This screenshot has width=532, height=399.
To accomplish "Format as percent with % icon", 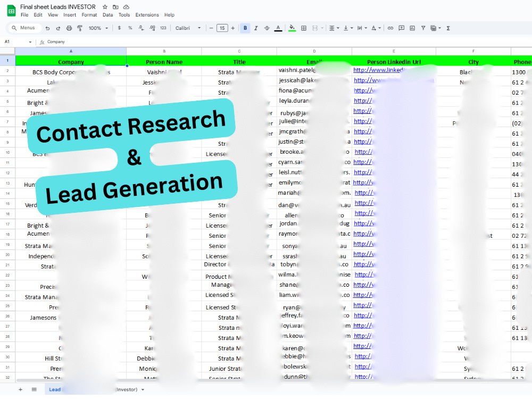I will (x=130, y=28).
